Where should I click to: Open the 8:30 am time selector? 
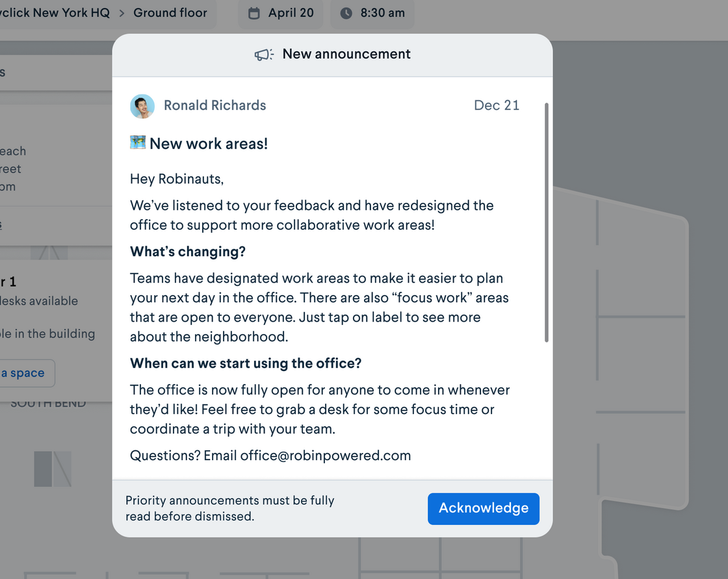point(372,13)
